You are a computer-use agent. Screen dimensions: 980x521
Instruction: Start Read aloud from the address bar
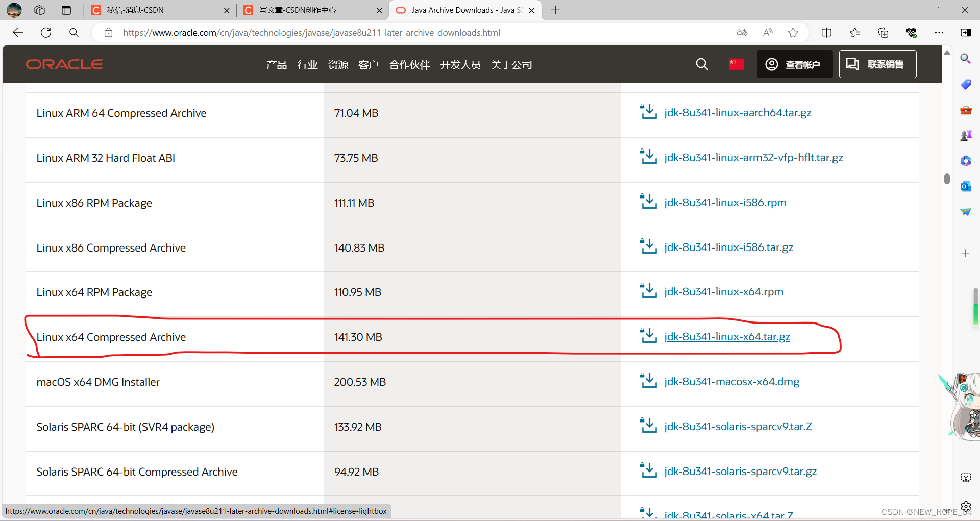[x=768, y=32]
